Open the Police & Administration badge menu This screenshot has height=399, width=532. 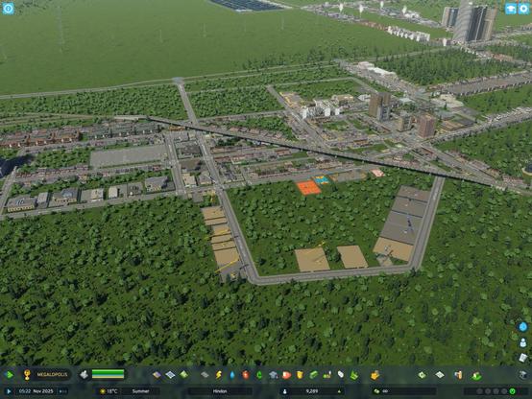point(300,375)
